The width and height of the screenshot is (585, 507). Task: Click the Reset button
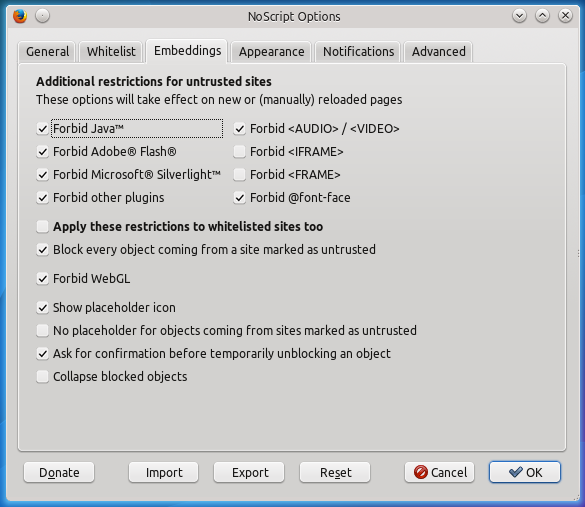click(x=335, y=472)
